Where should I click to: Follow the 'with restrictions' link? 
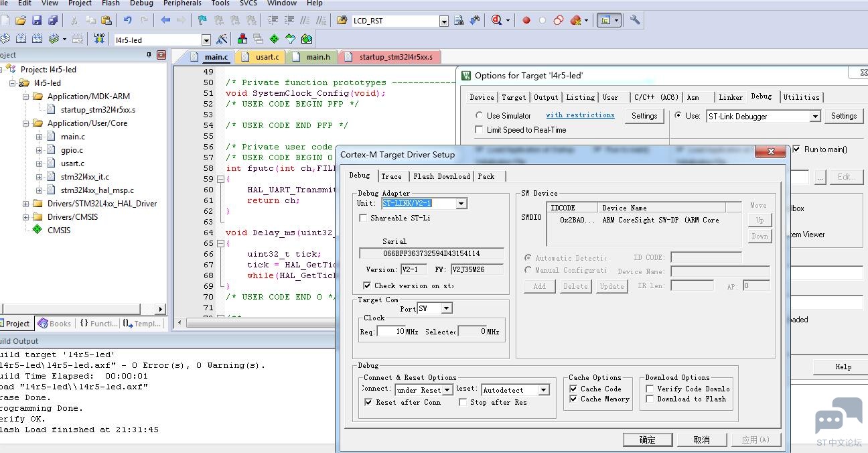tap(580, 115)
